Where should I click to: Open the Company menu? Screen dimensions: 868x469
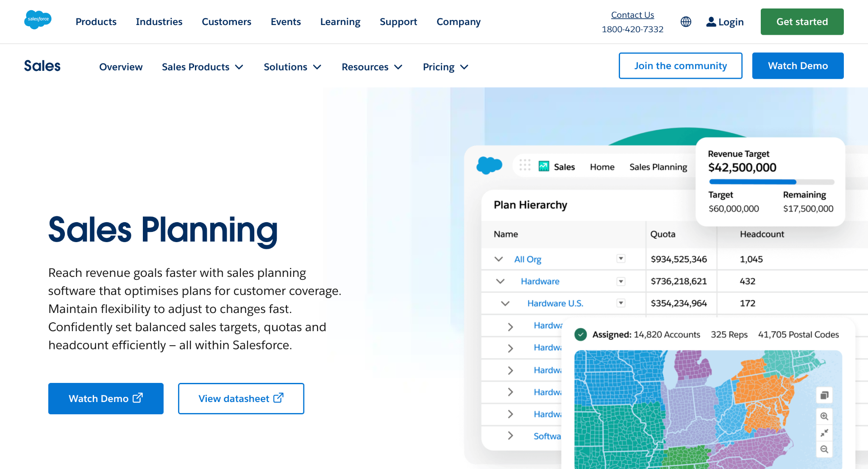click(459, 22)
